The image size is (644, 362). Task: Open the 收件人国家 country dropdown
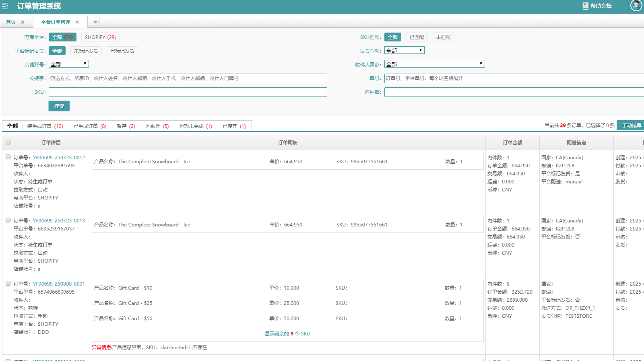click(435, 64)
